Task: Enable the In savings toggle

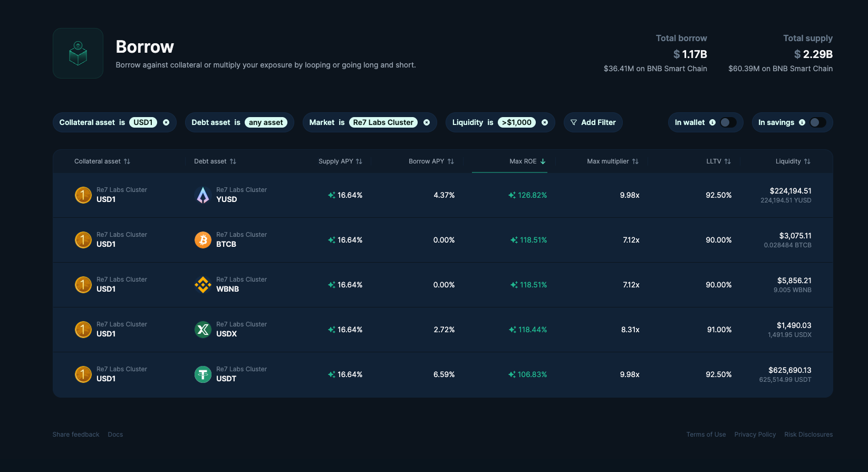Action: click(818, 122)
